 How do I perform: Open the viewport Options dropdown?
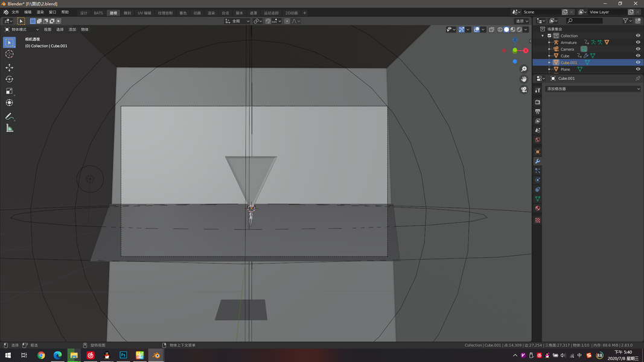pyautogui.click(x=521, y=21)
